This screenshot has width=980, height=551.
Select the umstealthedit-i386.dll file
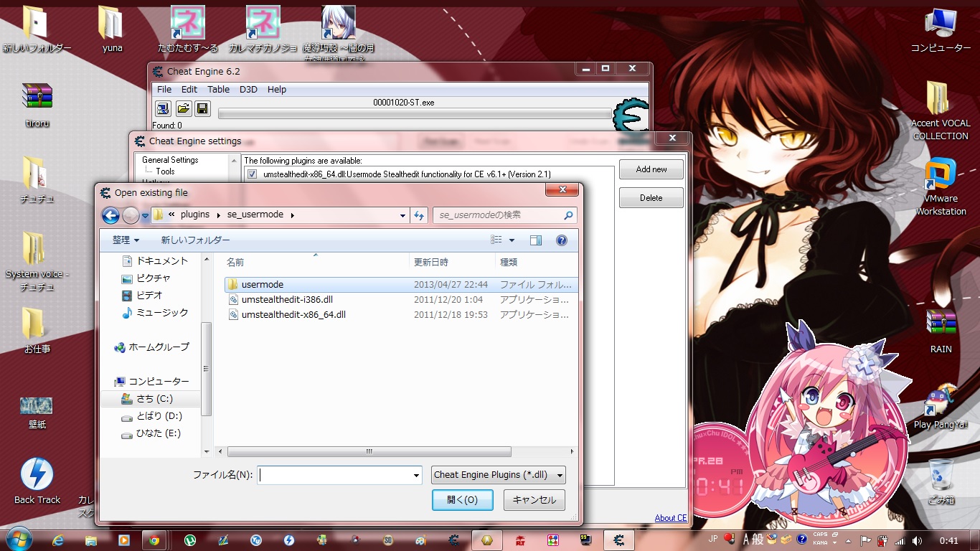pyautogui.click(x=287, y=299)
